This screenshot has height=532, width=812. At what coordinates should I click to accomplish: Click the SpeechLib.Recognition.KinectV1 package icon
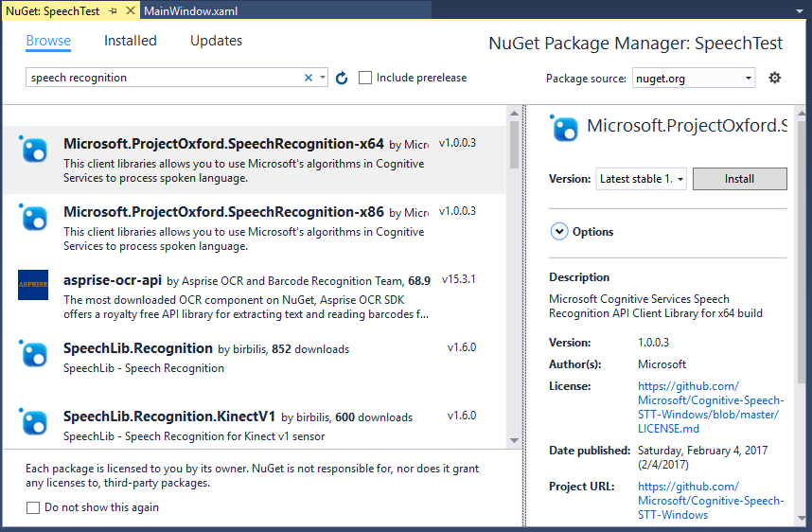[34, 421]
